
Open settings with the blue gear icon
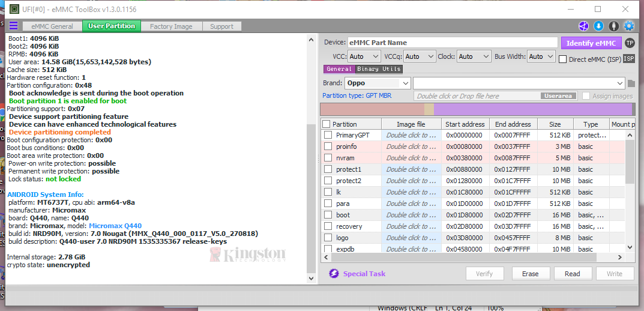point(629,26)
